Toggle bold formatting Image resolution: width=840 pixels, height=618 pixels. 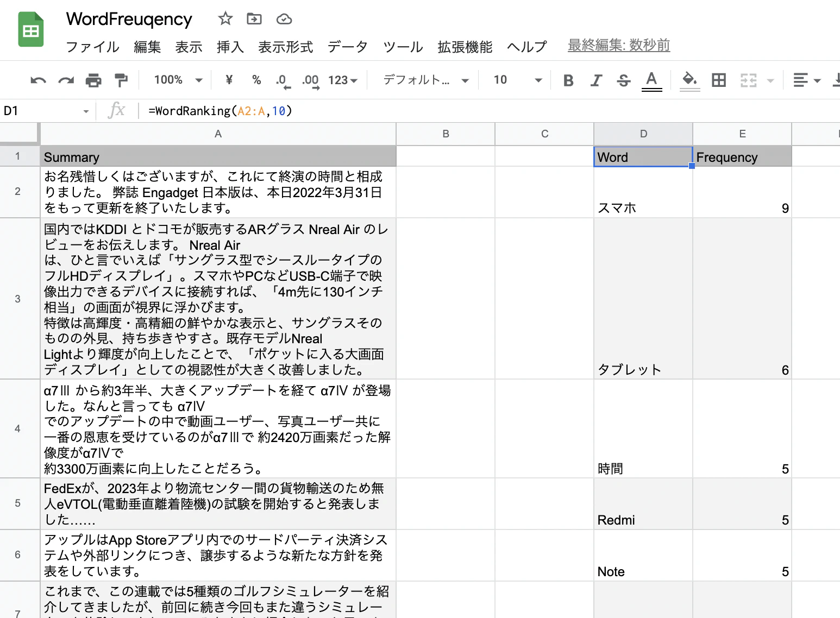(x=568, y=80)
